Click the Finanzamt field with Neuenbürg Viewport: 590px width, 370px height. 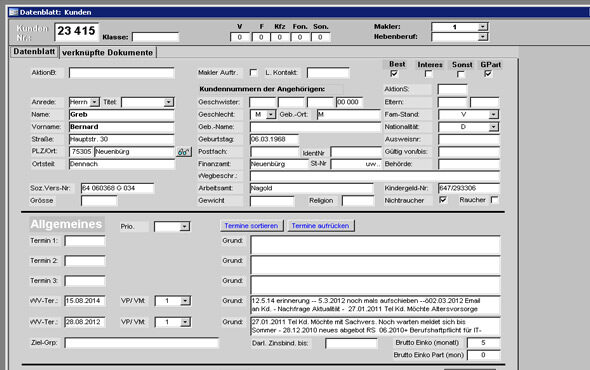pos(279,164)
